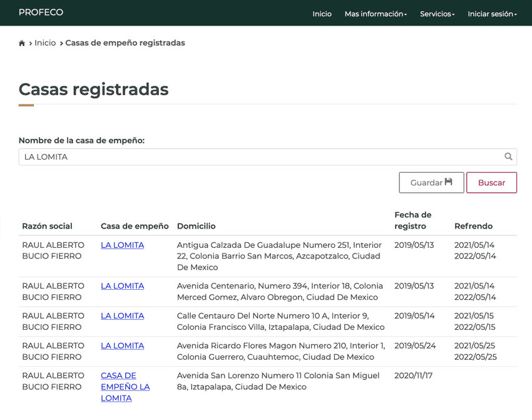Select the Calle Centauro Del Norte address cell
This screenshot has height=420, width=532.
280,321
